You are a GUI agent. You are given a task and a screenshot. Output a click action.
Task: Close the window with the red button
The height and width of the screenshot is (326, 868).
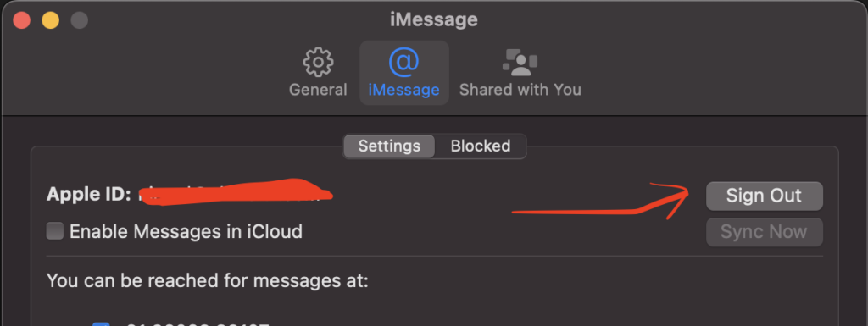tap(21, 21)
